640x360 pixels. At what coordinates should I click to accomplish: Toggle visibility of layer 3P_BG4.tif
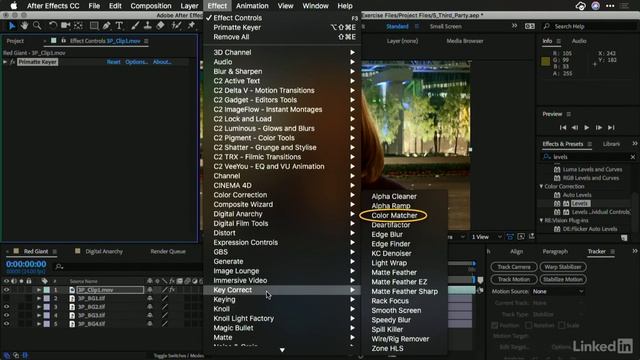pyautogui.click(x=7, y=324)
